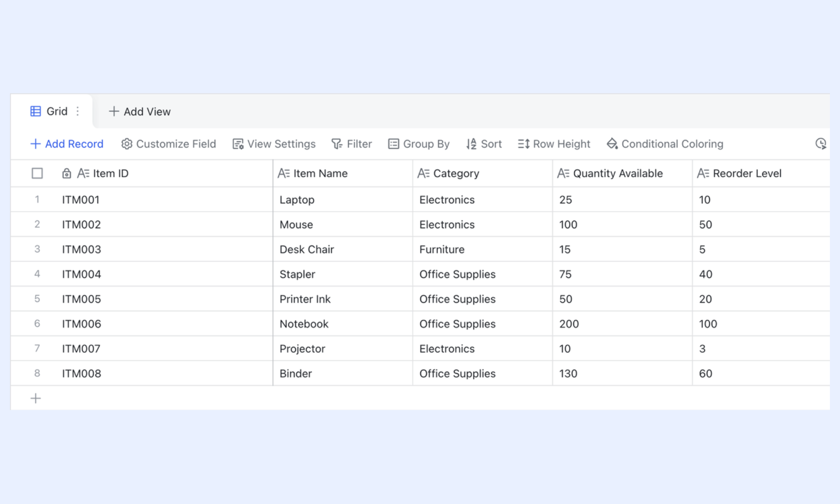This screenshot has height=504, width=840.
Task: Select the Printer Ink cell
Action: pyautogui.click(x=343, y=299)
